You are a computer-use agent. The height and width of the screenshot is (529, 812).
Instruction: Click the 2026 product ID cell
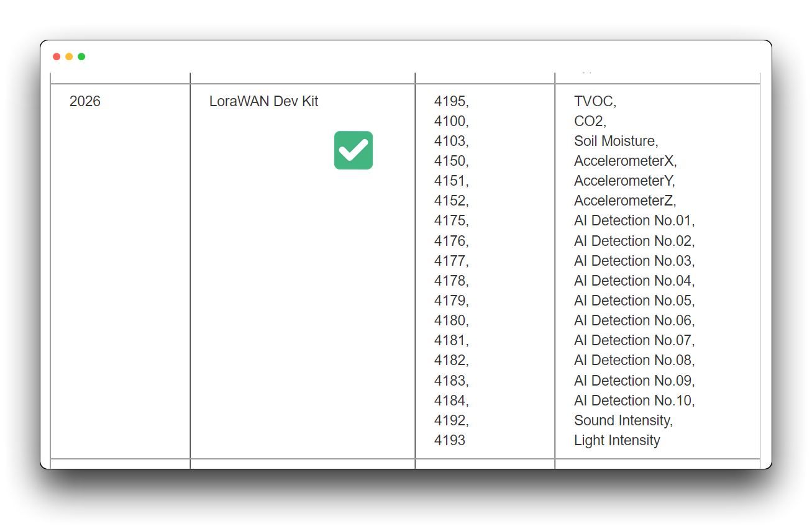click(x=85, y=101)
